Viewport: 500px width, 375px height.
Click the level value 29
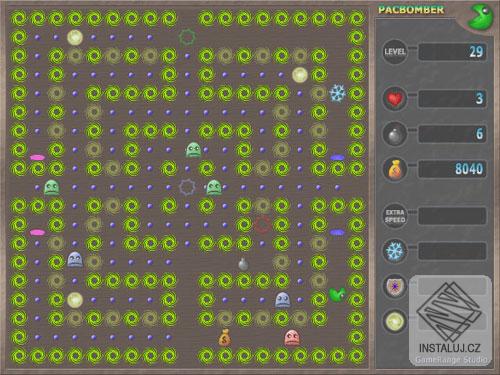476,52
